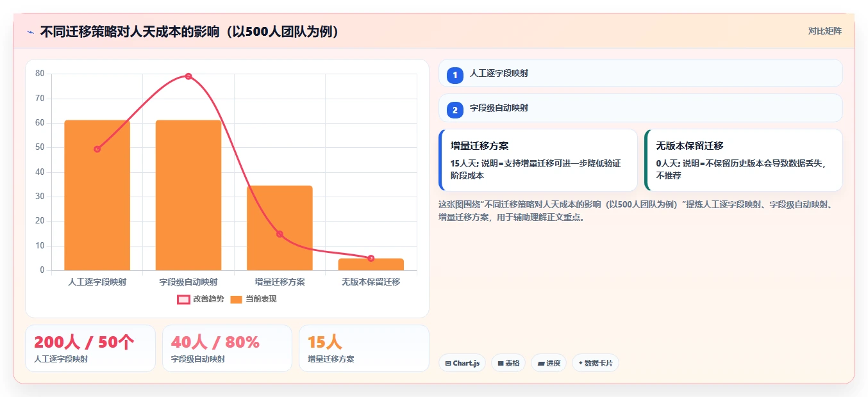The width and height of the screenshot is (868, 397).
Task: Click the orange bar for 字段级自动映射
Action: click(x=188, y=195)
